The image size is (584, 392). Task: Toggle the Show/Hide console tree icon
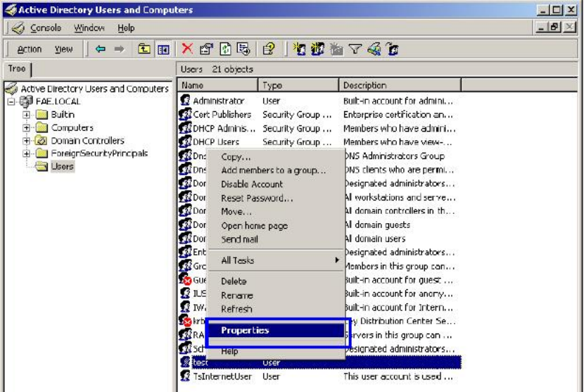pyautogui.click(x=163, y=49)
